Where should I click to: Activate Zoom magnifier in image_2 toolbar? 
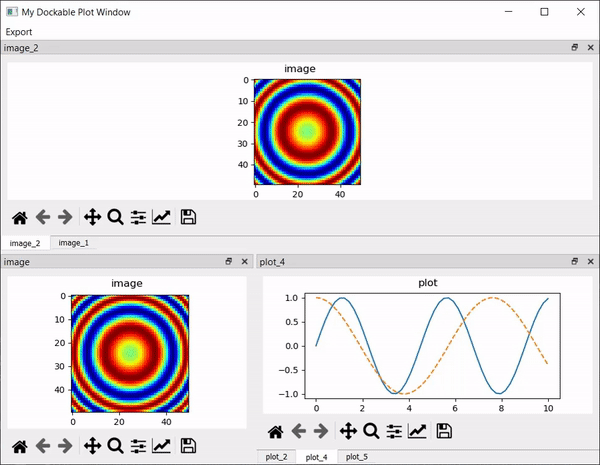[x=115, y=217]
